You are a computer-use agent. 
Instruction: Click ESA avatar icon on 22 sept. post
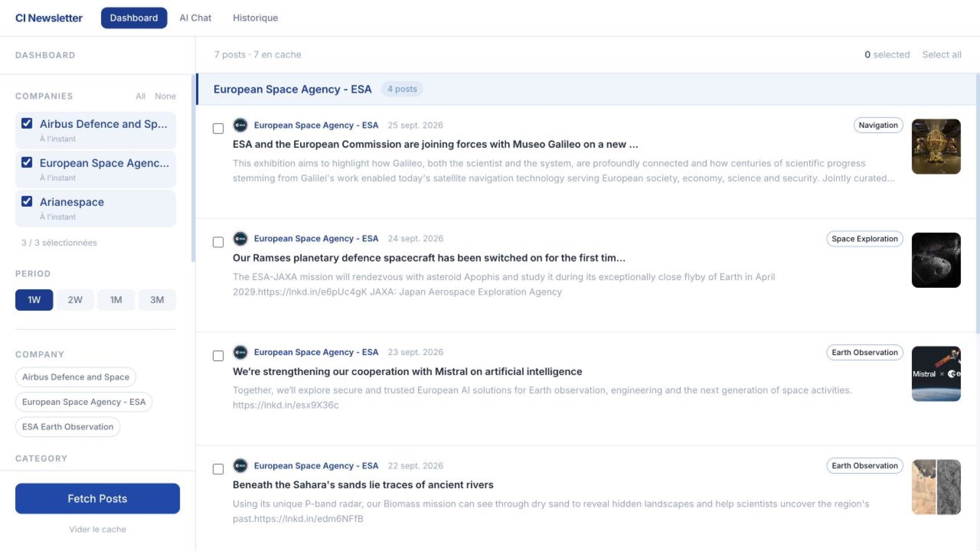click(241, 465)
